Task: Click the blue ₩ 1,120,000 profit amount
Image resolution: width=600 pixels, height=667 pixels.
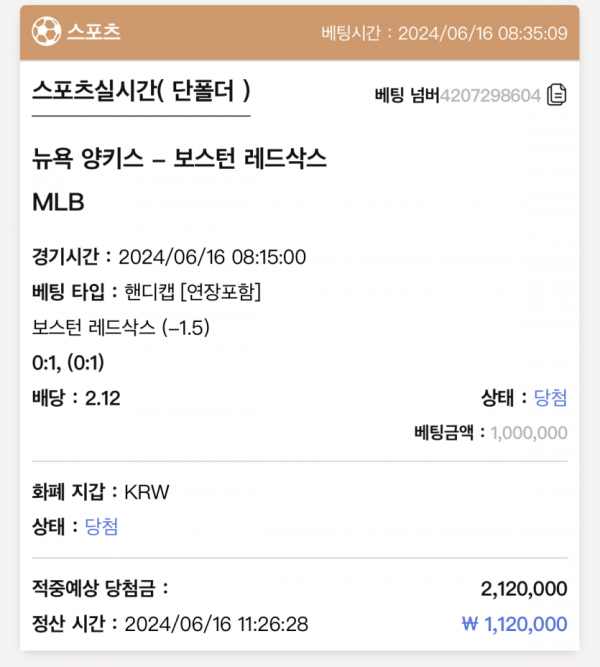Action: [x=514, y=624]
